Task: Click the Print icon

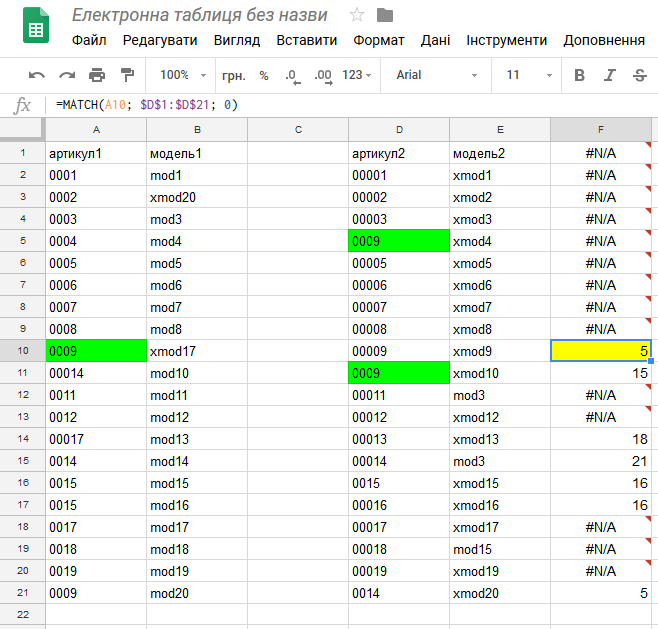Action: point(97,76)
